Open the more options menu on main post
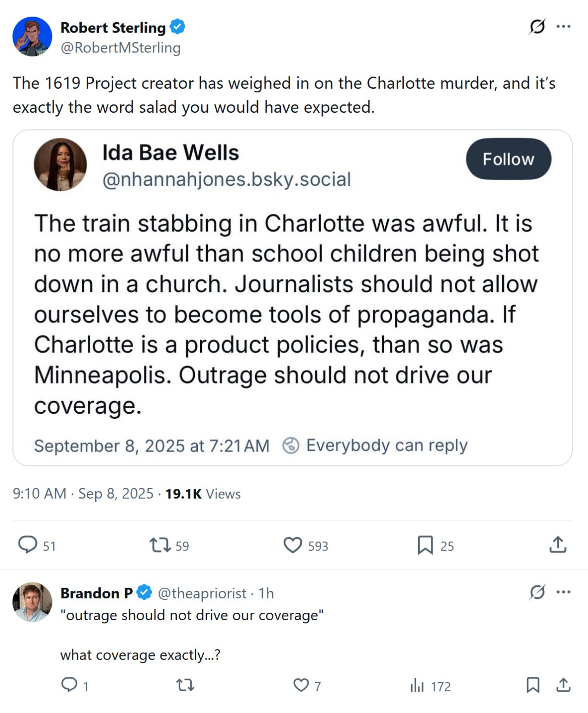 563,26
